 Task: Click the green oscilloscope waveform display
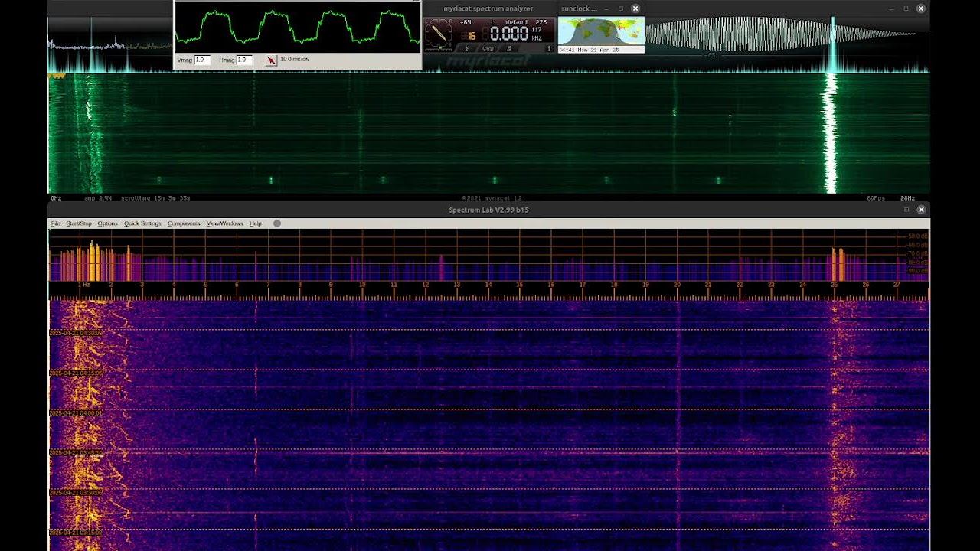[297, 26]
